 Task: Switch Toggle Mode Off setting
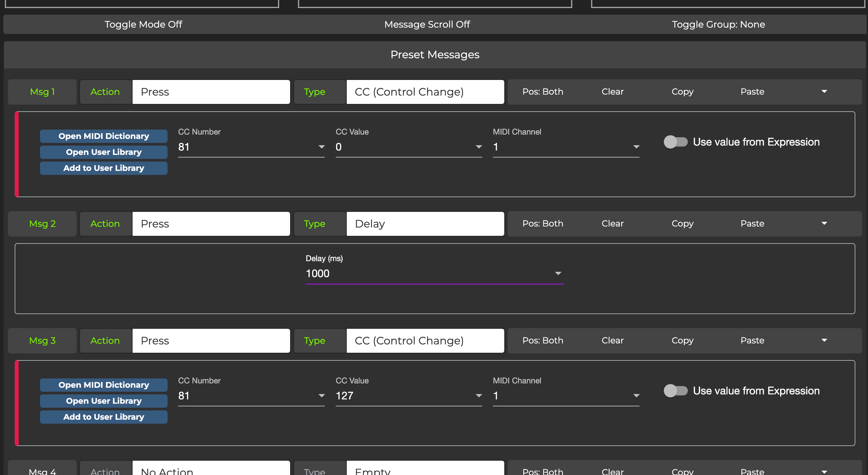[x=143, y=24]
